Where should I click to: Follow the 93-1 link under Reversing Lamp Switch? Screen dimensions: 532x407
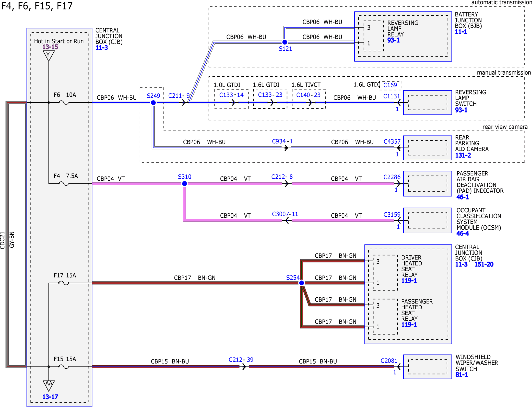click(x=461, y=110)
